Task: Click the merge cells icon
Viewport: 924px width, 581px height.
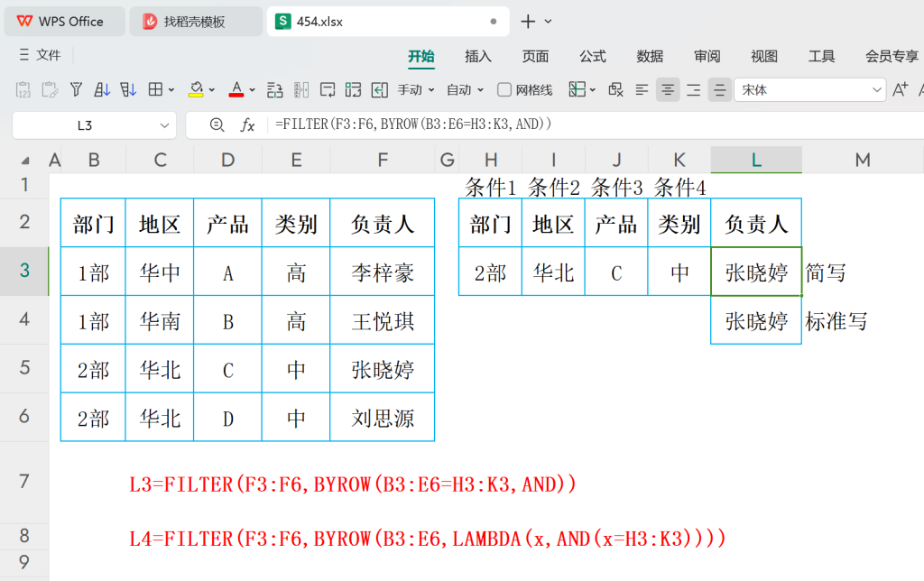Action: (x=353, y=89)
